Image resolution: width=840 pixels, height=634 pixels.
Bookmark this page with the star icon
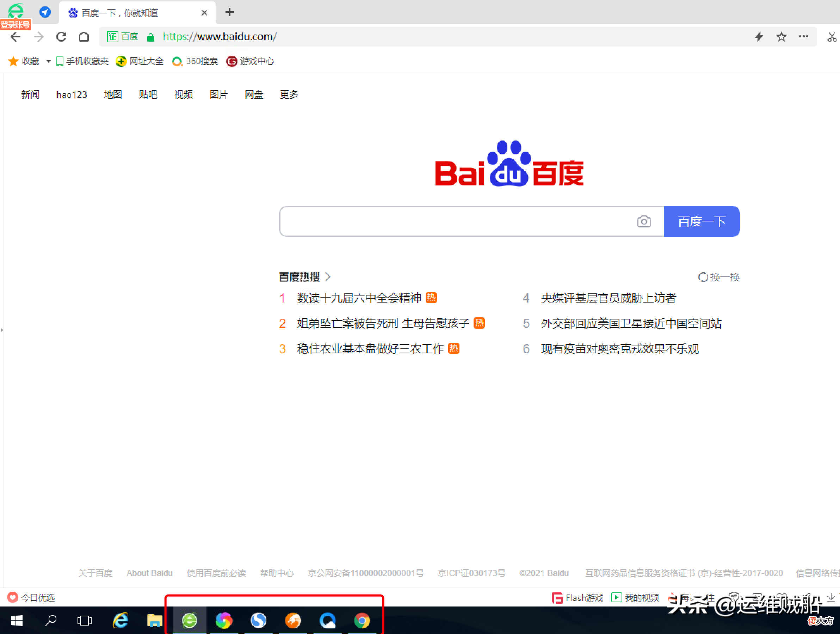[781, 37]
